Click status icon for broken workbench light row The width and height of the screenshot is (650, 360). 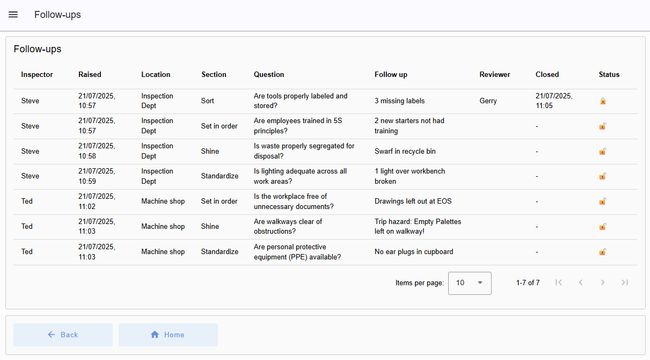click(603, 176)
